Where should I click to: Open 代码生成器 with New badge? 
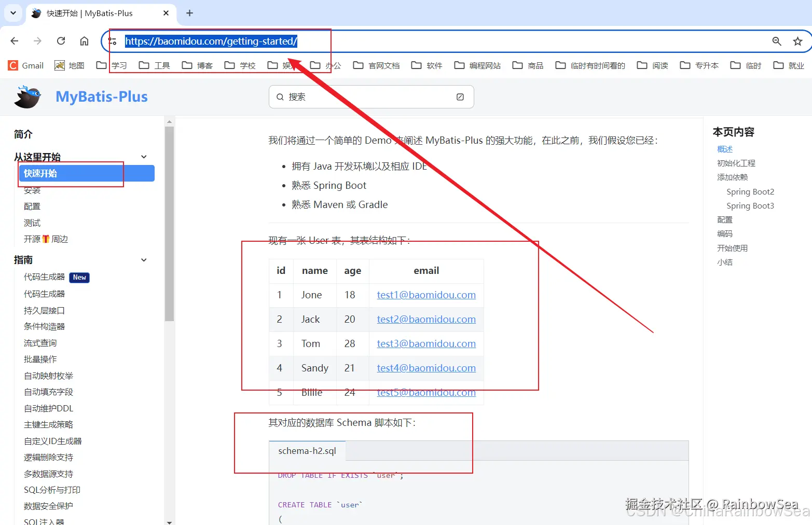(x=57, y=278)
